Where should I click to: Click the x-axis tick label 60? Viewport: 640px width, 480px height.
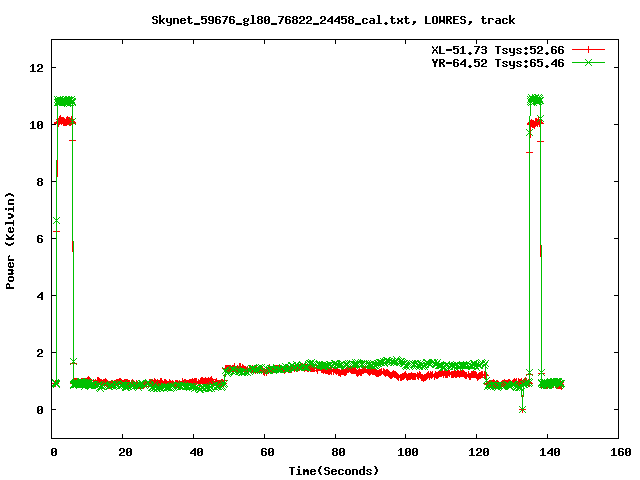[x=267, y=452]
